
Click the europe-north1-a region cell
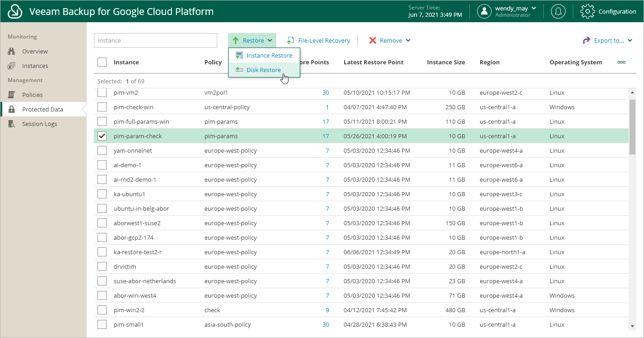[502, 252]
